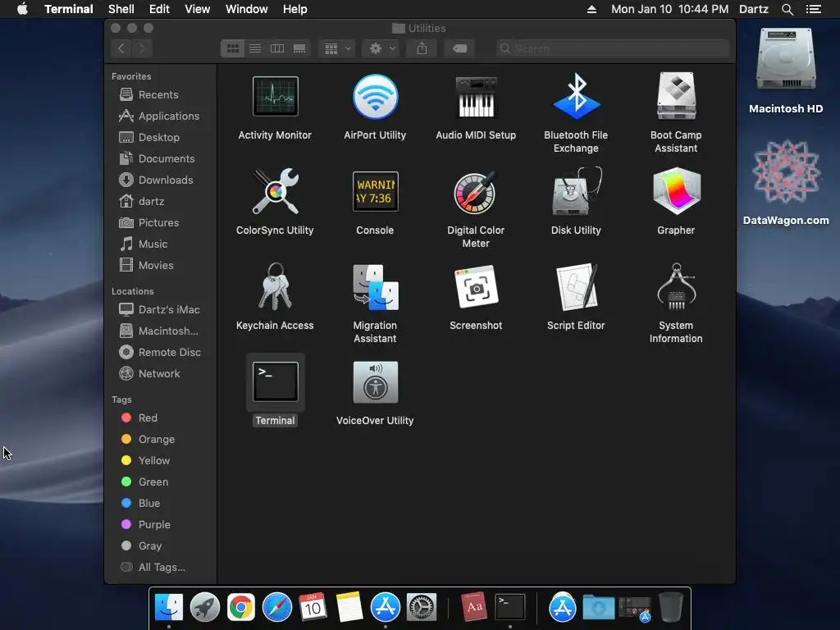Open the Action gear dropdown menu
This screenshot has width=840, height=630.
pyautogui.click(x=381, y=48)
